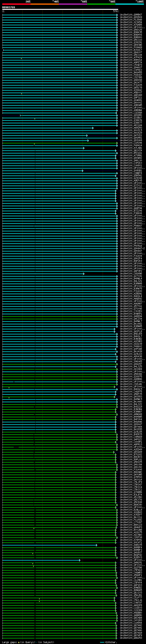Select UniRef100_B6ACA0 label
146x644 pixels.
point(131,504)
